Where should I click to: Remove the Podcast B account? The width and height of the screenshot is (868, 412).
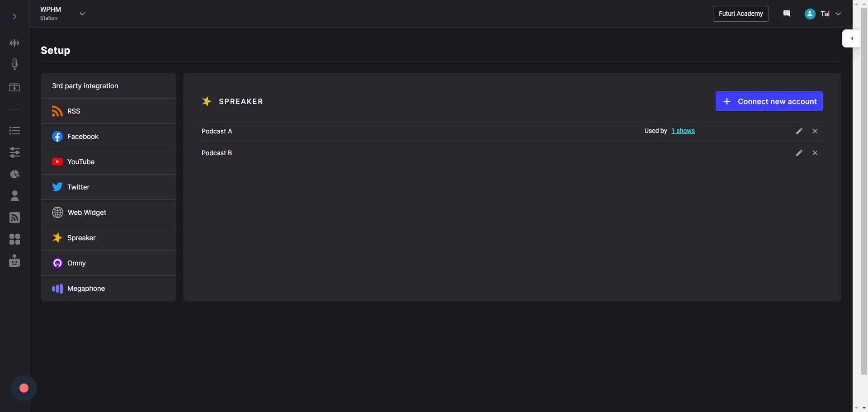pyautogui.click(x=815, y=153)
